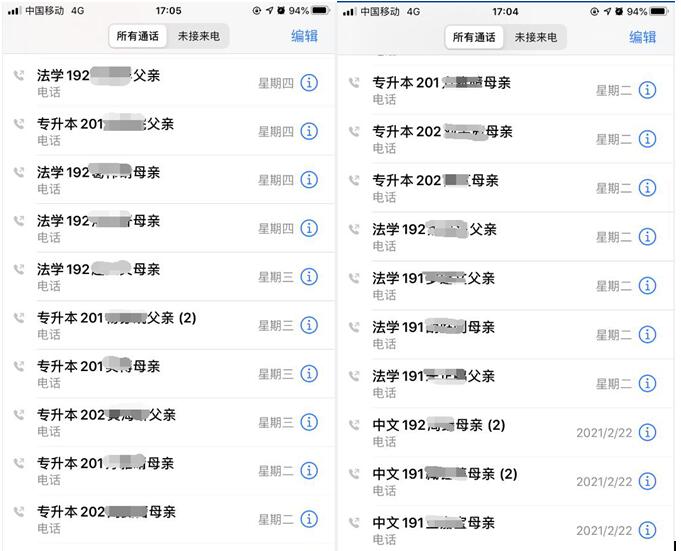Tap 编辑 button on left screen
This screenshot has width=681, height=551.
[304, 36]
